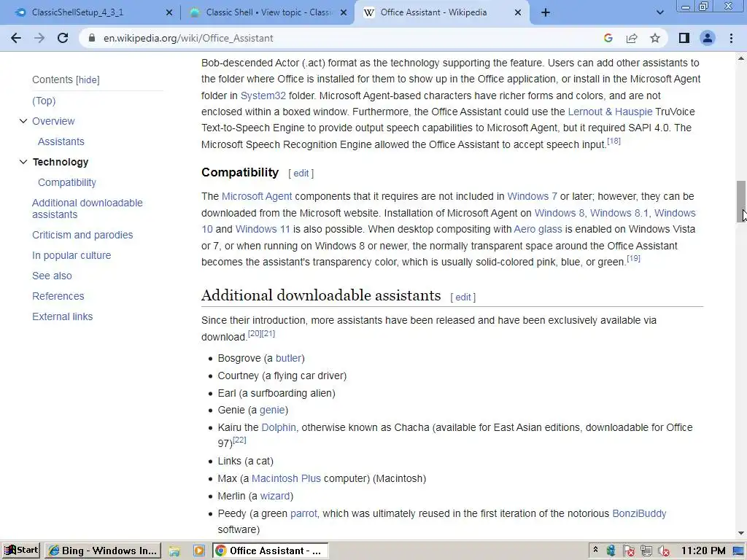The width and height of the screenshot is (747, 560).
Task: Go to Compatibility in the contents sidebar
Action: [66, 183]
